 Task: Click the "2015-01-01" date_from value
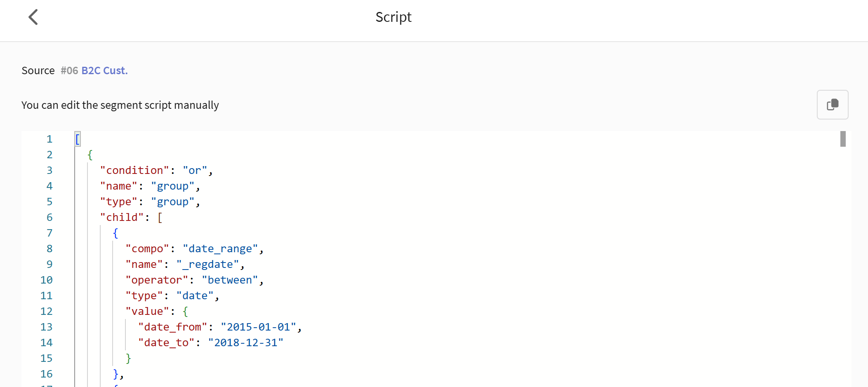click(x=258, y=327)
